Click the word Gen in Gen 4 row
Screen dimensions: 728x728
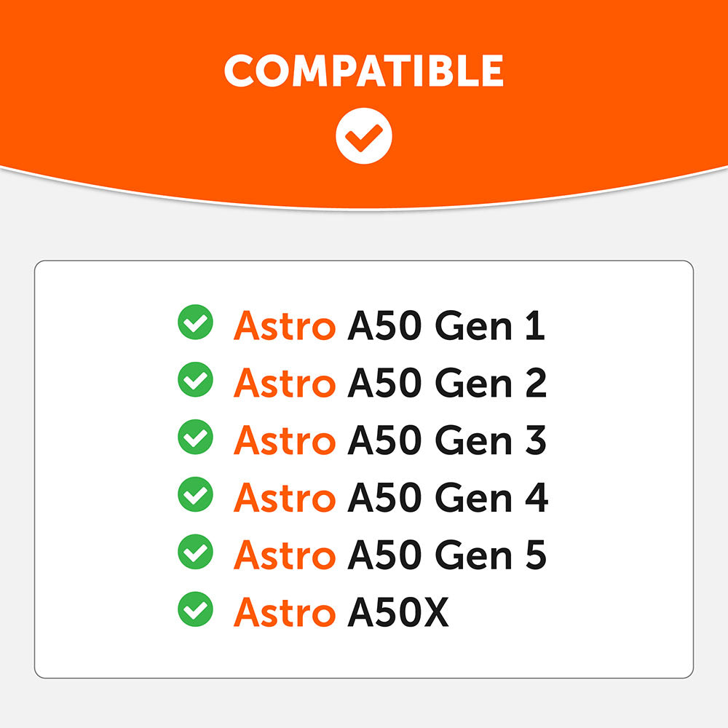pos(474,498)
